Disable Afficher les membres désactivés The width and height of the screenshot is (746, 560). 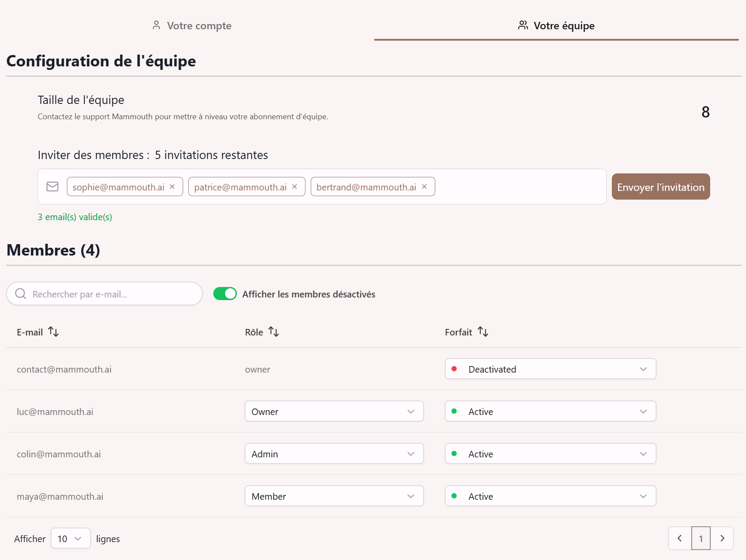[225, 294]
